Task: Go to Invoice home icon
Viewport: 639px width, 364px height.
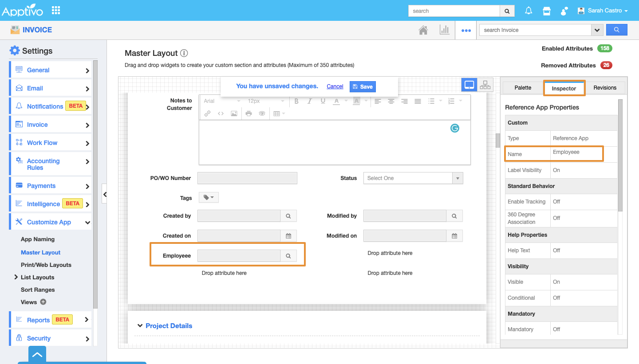Action: (423, 30)
